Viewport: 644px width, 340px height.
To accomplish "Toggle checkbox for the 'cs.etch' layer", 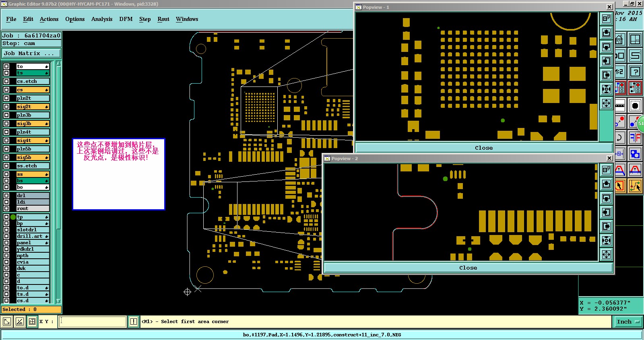I will 6,81.
